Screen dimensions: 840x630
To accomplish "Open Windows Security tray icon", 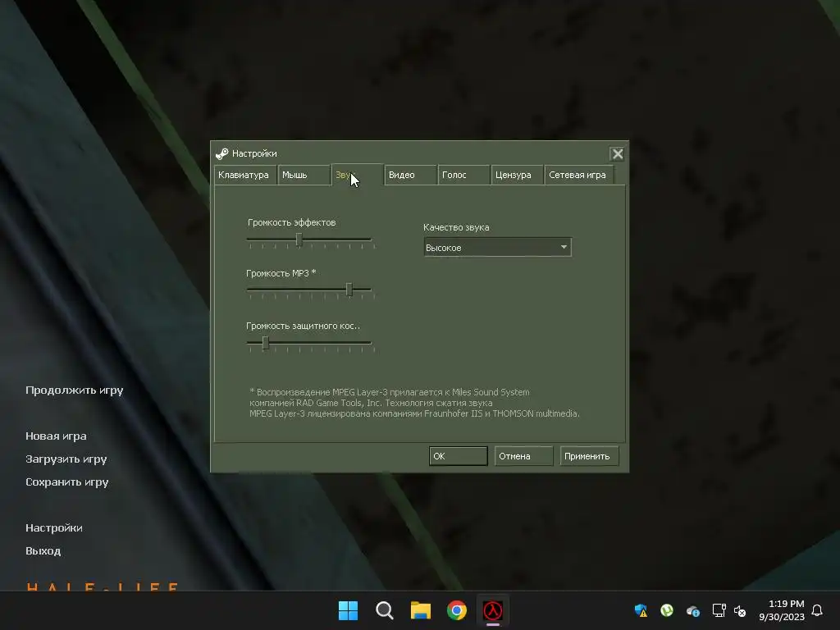I will (641, 610).
